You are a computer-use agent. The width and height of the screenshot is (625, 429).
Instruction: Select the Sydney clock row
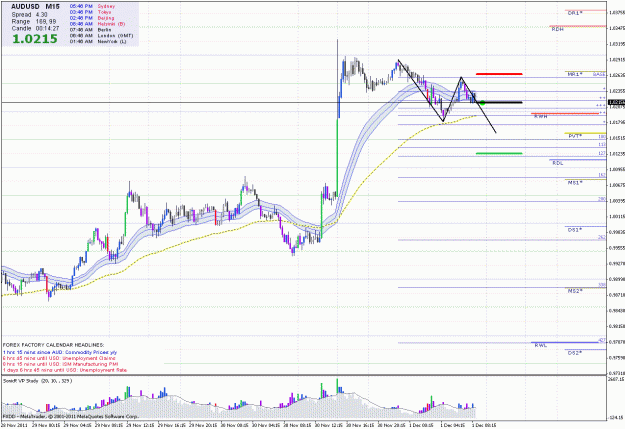point(92,6)
